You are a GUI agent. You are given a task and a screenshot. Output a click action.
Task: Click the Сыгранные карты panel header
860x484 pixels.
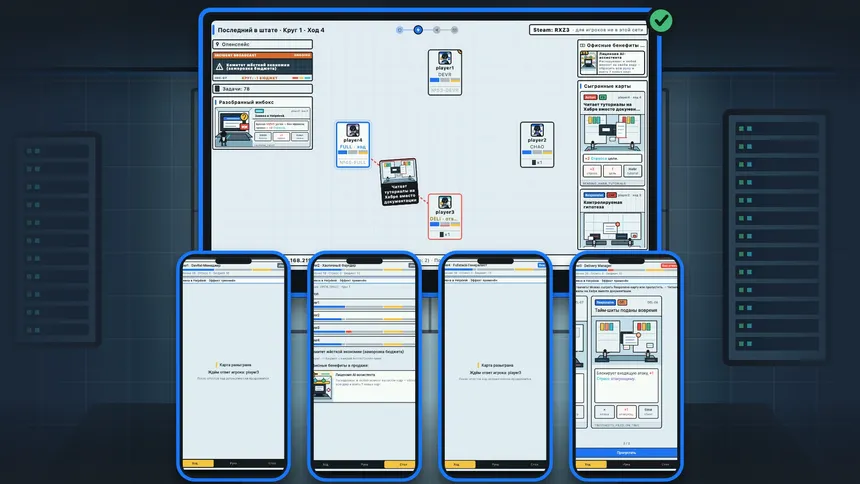[607, 86]
